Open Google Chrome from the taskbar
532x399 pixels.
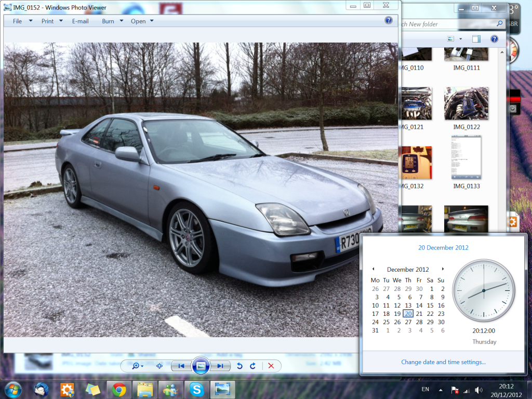point(119,390)
